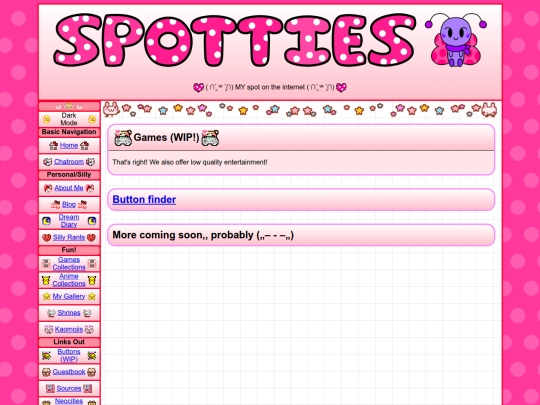The width and height of the screenshot is (540, 405).
Task: Click bow icon right of Blog
Action: (82, 205)
